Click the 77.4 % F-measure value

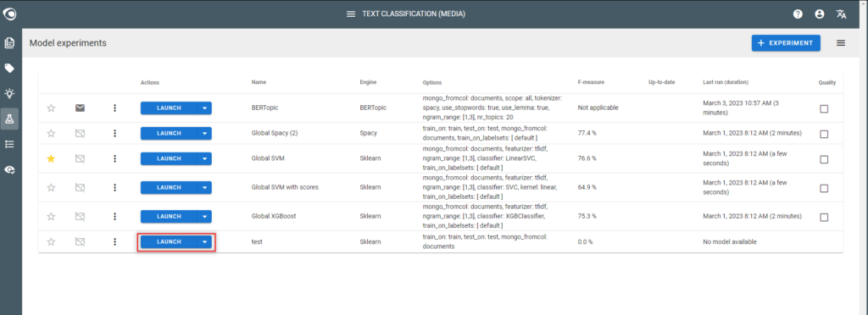[587, 133]
